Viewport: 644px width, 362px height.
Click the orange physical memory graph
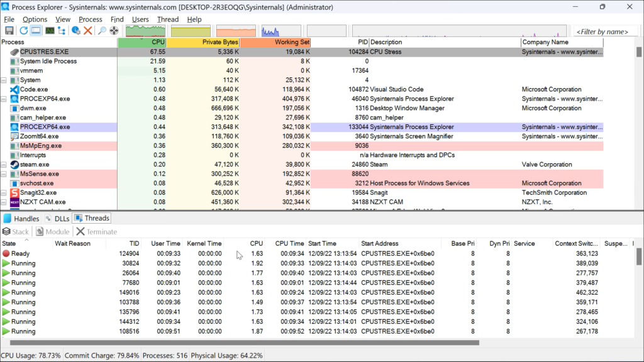click(x=236, y=31)
